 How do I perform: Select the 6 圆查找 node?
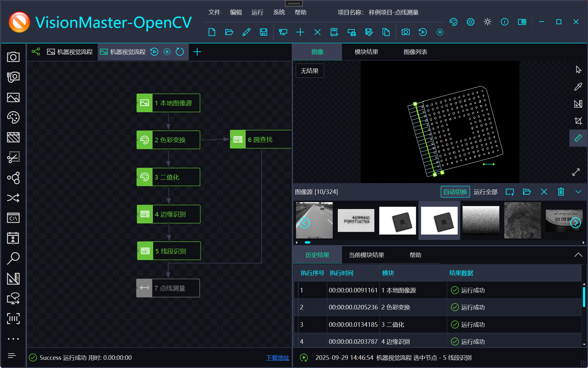[x=261, y=139]
